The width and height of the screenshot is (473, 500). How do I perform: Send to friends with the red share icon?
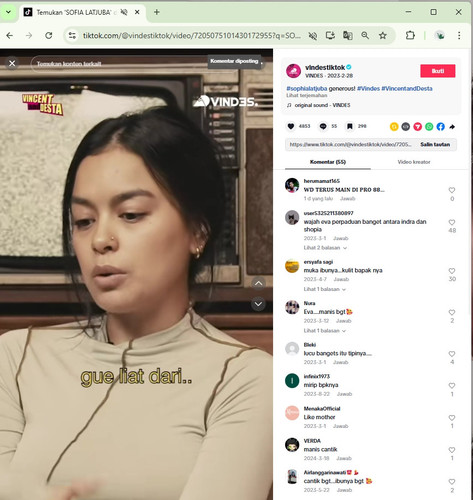[417, 127]
